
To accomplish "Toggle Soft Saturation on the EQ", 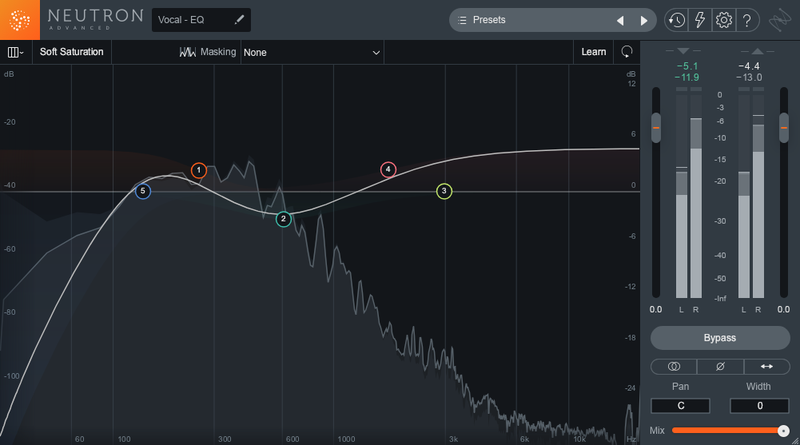I will pyautogui.click(x=71, y=51).
